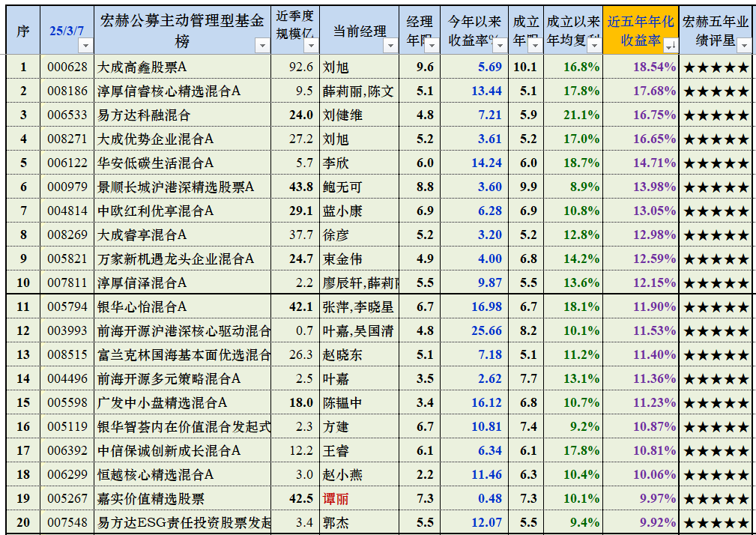Select fund code 000628
Viewport: 756px width, 535px height.
click(67, 67)
